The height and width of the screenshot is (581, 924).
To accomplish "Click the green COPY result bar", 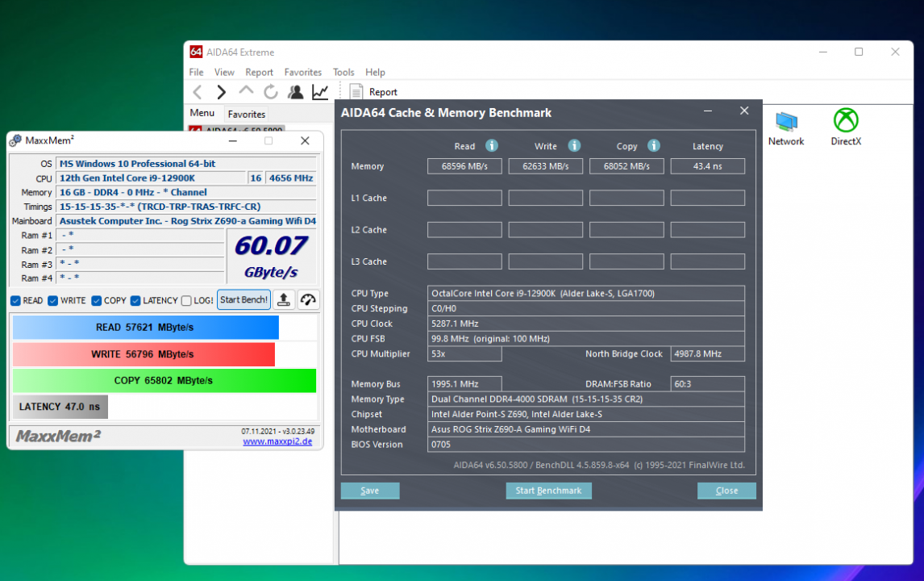I will (x=164, y=380).
